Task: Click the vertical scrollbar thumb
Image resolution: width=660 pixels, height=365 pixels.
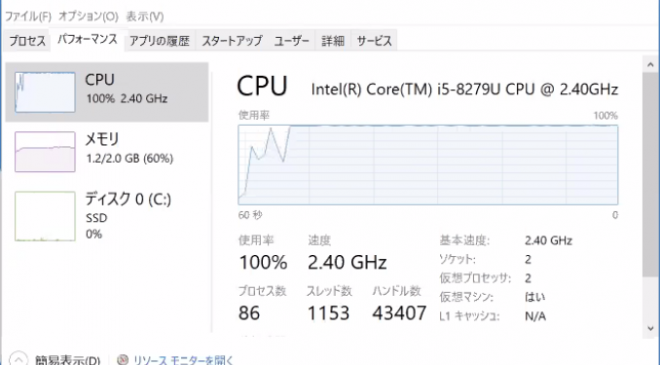Action: [650, 174]
